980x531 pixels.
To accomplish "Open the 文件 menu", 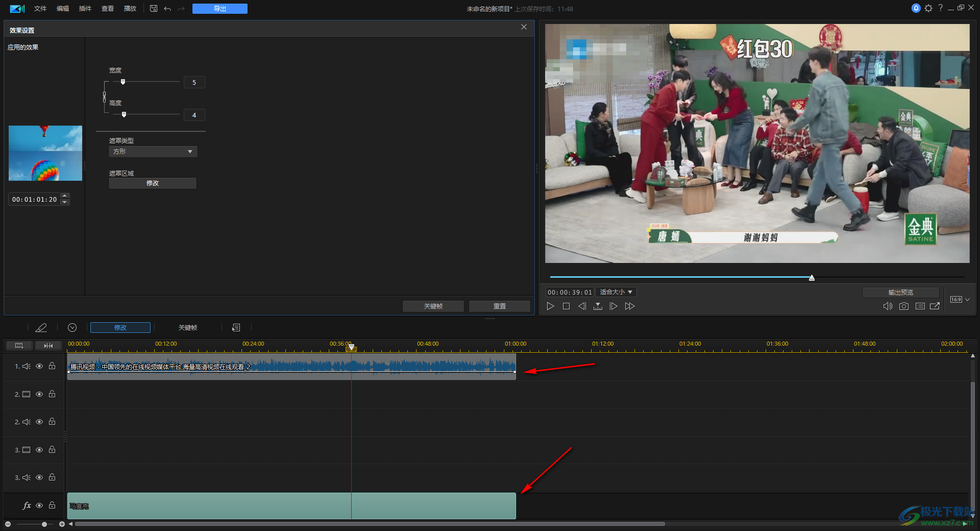I will [40, 9].
